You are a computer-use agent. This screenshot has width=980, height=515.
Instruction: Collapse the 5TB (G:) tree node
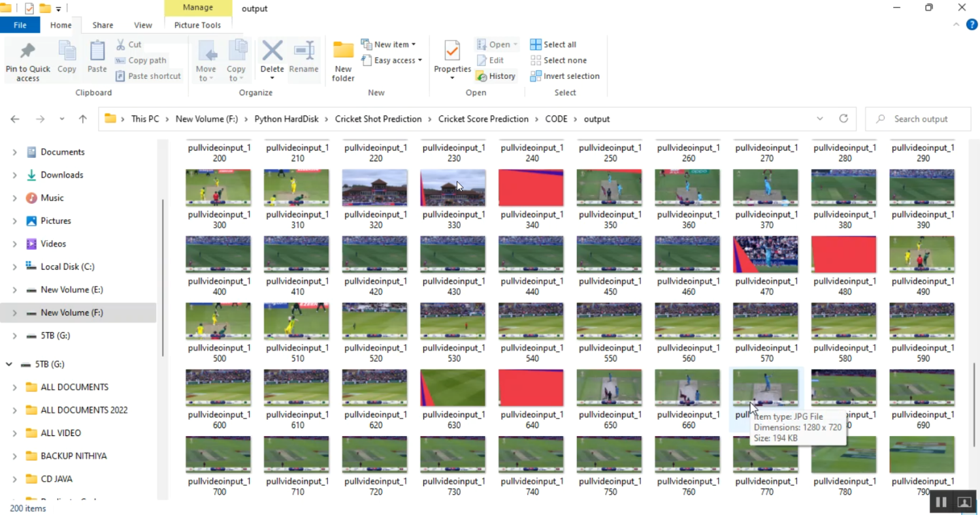coord(9,364)
